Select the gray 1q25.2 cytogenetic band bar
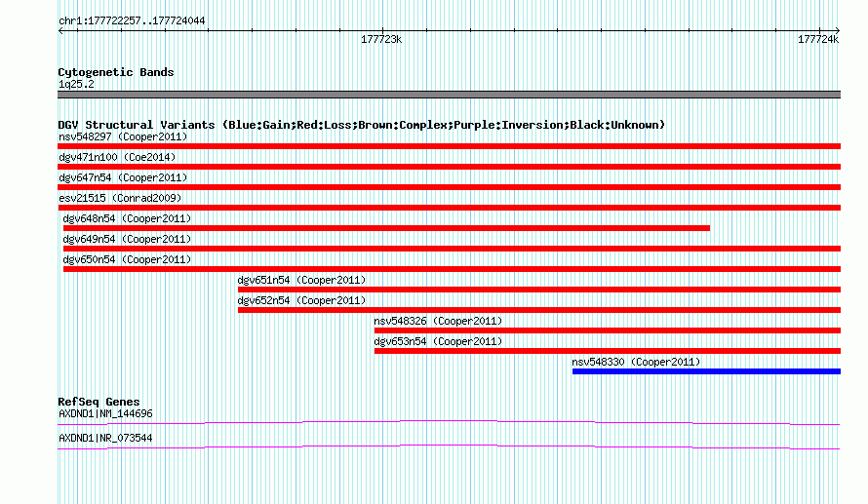This screenshot has width=868, height=504. click(449, 95)
